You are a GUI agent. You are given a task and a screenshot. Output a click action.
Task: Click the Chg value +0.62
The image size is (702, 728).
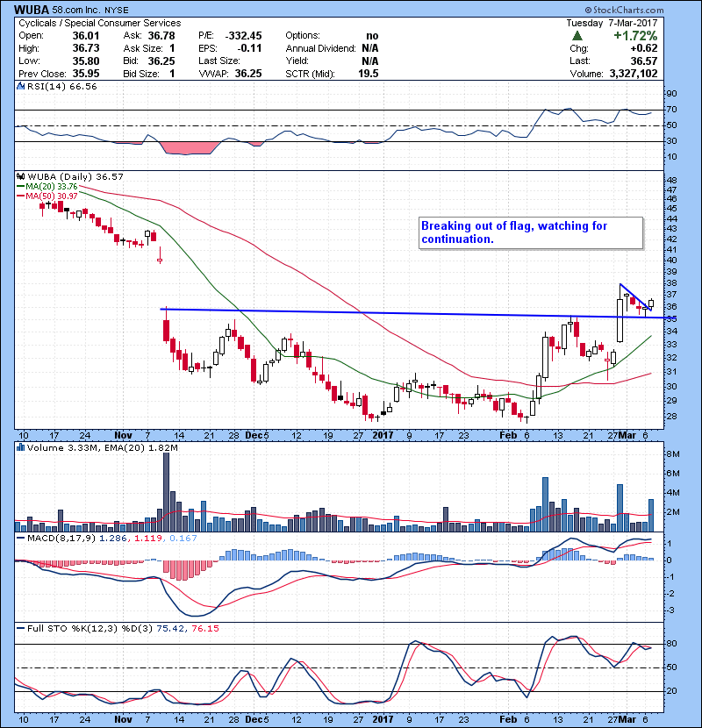644,48
